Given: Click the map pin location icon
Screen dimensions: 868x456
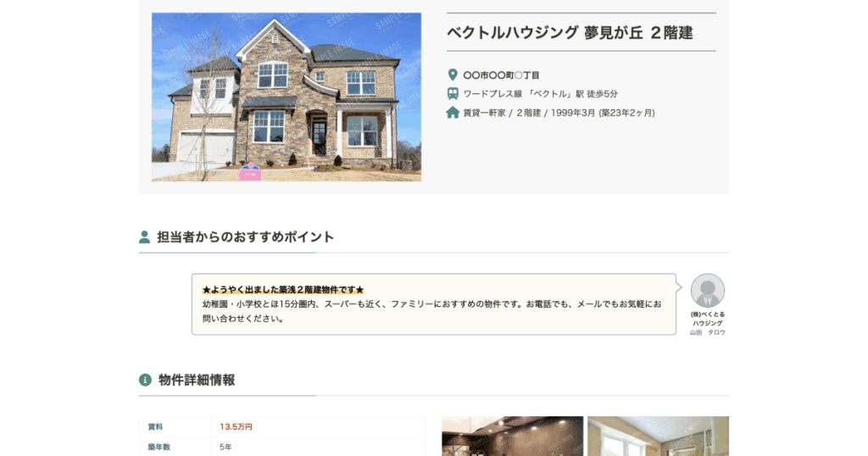Looking at the screenshot, I should [x=453, y=75].
